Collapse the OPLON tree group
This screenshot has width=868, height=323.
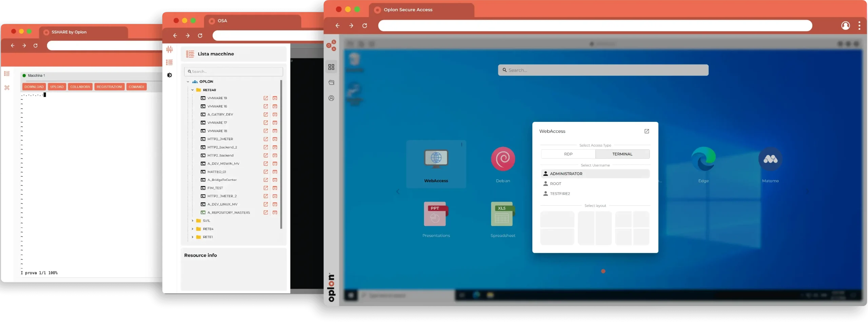(188, 82)
